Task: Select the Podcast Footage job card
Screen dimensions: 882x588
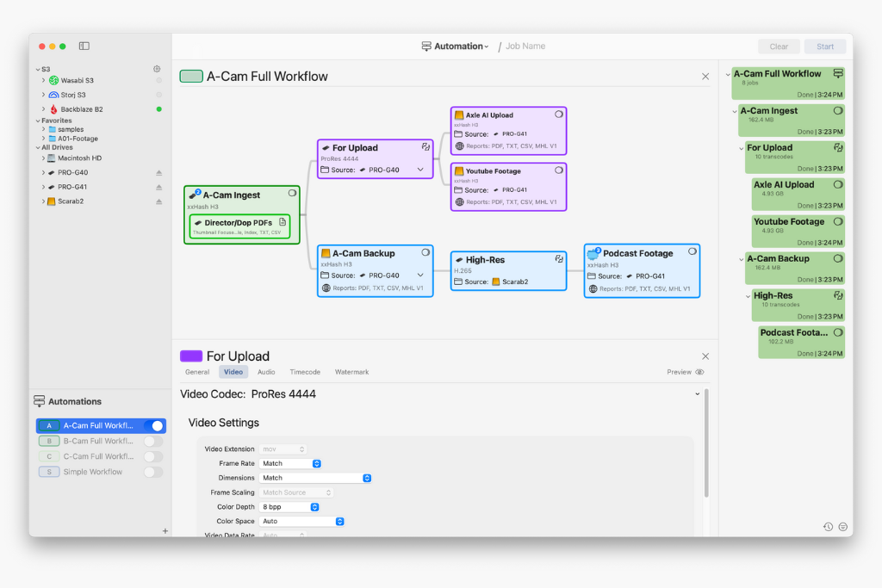Action: (x=801, y=343)
